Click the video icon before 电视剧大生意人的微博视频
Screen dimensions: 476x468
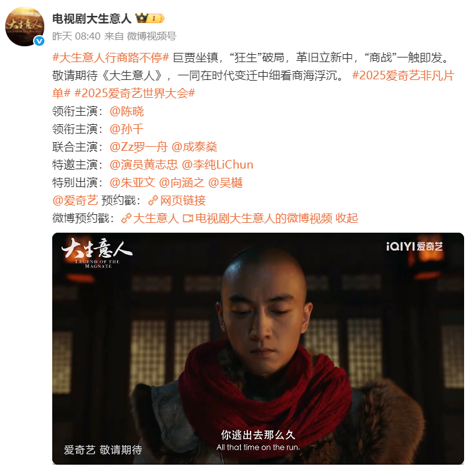click(x=188, y=219)
